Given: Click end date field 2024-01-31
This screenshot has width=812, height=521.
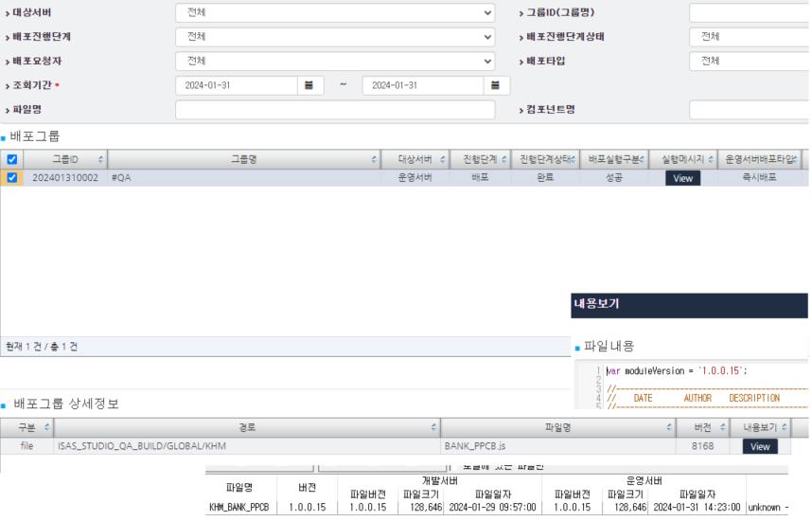Looking at the screenshot, I should pyautogui.click(x=423, y=85).
